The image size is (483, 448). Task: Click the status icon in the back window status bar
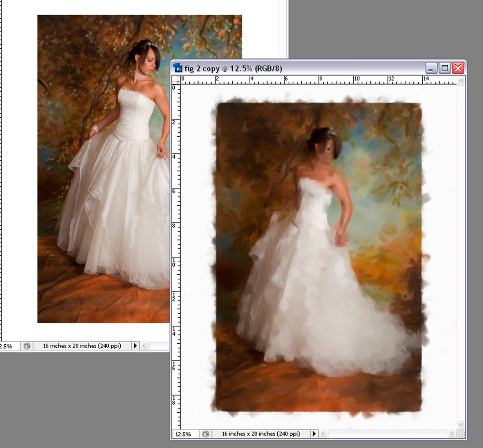[27, 346]
